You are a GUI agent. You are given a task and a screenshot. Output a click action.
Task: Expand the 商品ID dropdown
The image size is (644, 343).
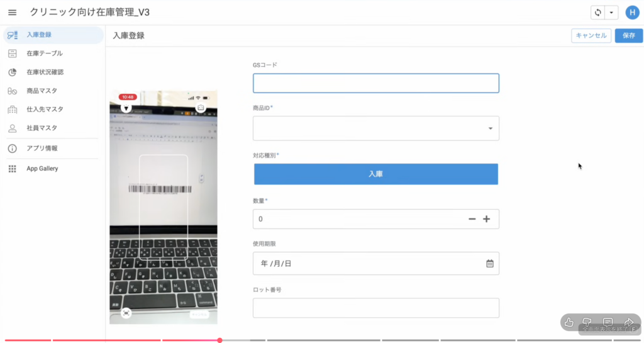(490, 128)
